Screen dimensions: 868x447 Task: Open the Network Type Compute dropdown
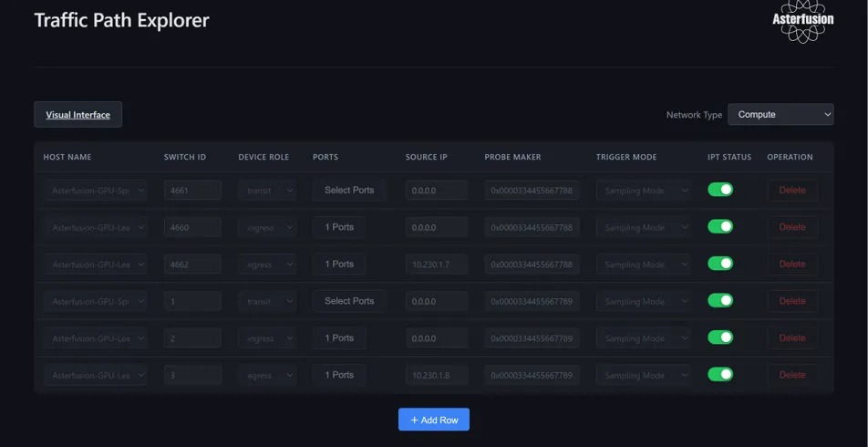tap(780, 115)
